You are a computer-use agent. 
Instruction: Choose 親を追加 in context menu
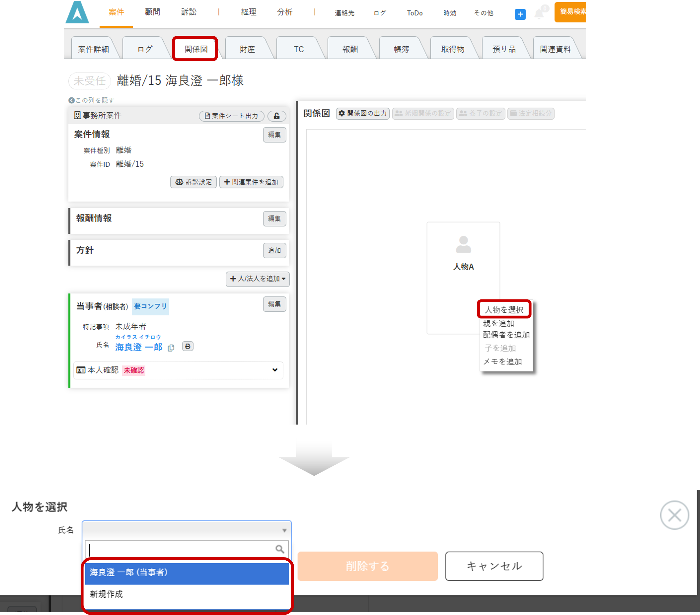(x=499, y=323)
